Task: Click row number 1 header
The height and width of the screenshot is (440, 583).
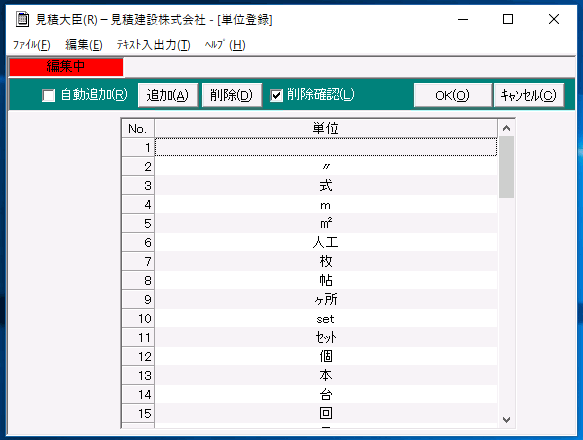Action: (138, 147)
